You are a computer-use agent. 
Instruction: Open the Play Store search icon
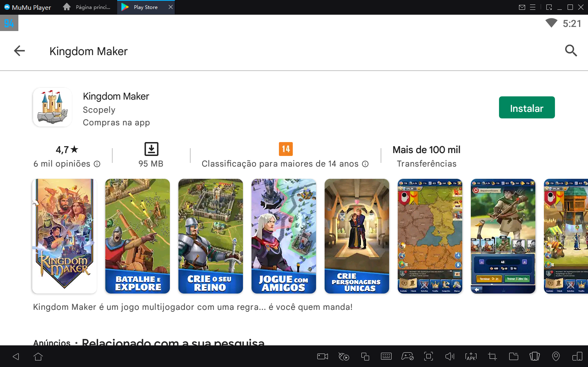[x=571, y=51]
